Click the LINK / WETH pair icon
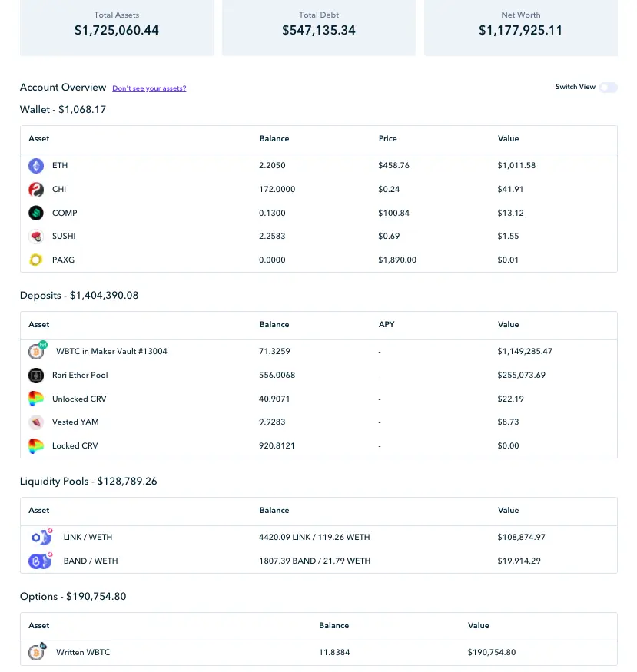The image size is (637, 672). (42, 538)
